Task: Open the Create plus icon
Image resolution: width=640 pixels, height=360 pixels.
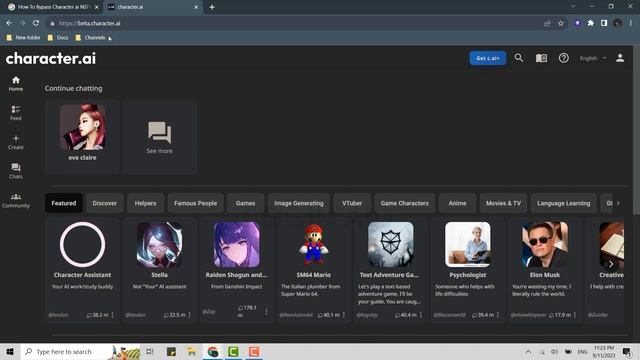Action: click(16, 142)
